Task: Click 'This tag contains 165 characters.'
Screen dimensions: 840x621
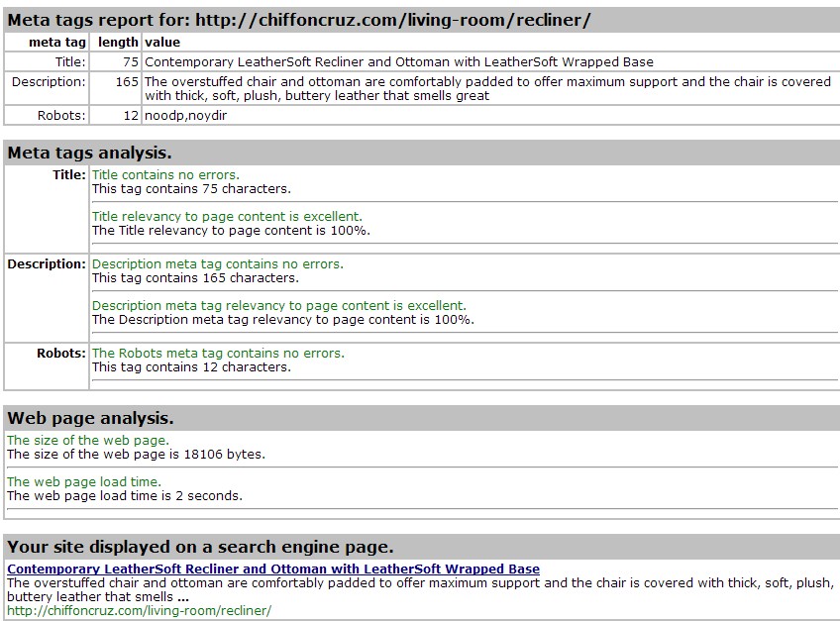Action: click(195, 278)
